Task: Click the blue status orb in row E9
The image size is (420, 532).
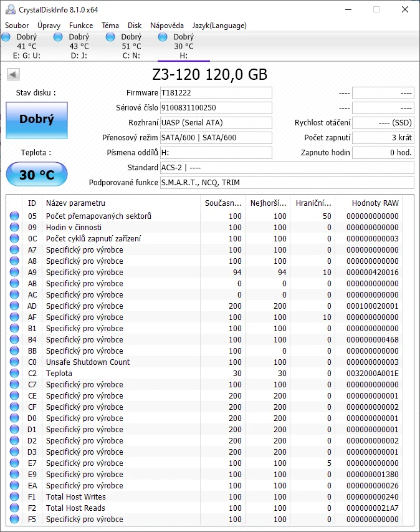Action: pos(14,474)
